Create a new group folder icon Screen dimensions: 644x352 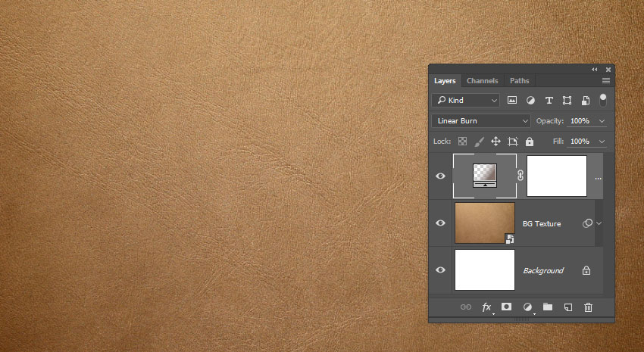click(547, 307)
